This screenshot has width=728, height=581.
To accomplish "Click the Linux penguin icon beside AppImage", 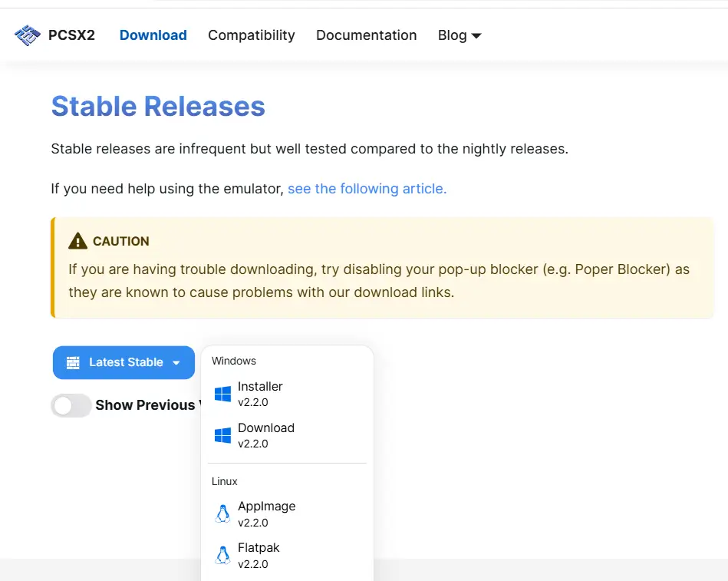I will coord(223,513).
